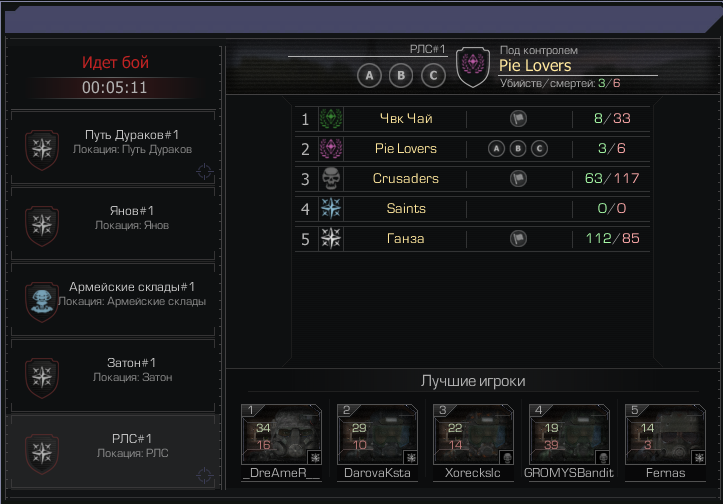Open player DarovaKsta portrait
The image size is (723, 504).
[377, 434]
